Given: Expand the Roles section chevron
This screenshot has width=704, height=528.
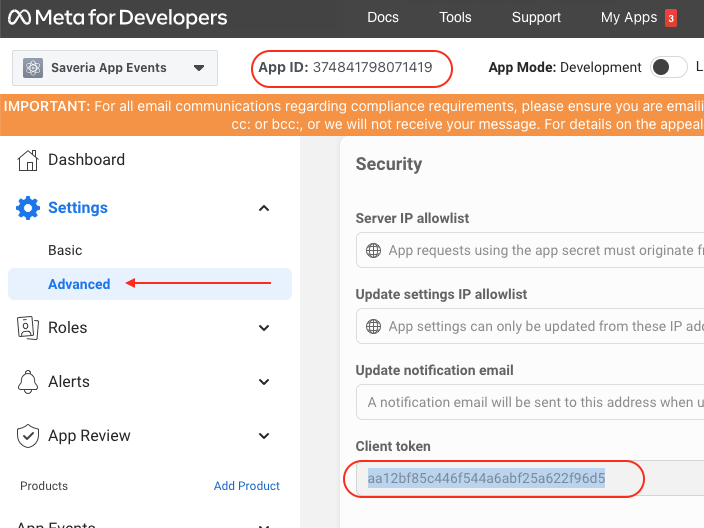Looking at the screenshot, I should [x=264, y=328].
